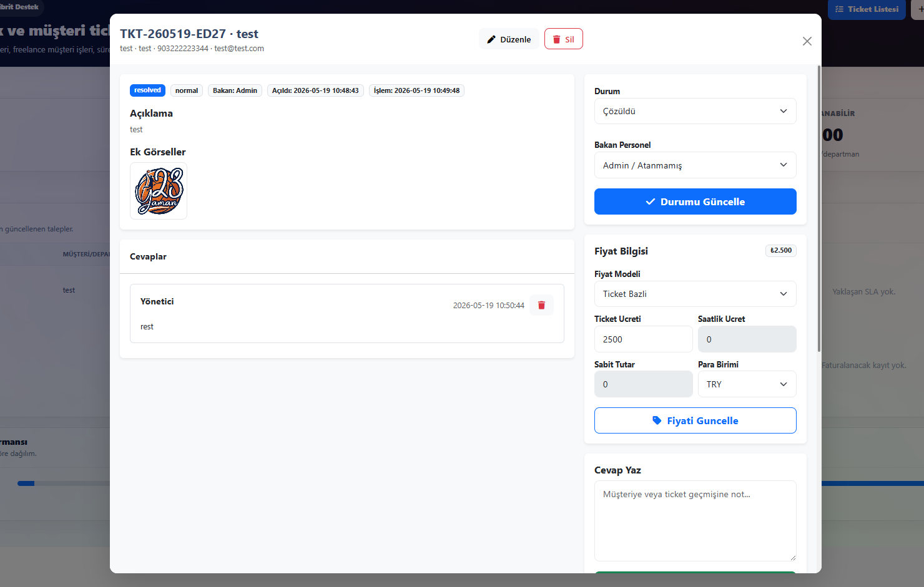This screenshot has width=924, height=587.
Task: Expand the Fiyat Modeli dropdown
Action: [x=695, y=294]
